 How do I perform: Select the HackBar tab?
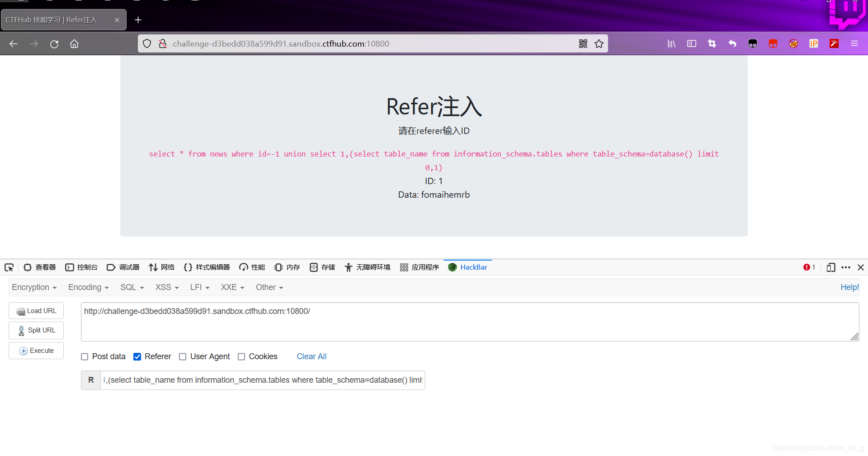click(x=467, y=267)
